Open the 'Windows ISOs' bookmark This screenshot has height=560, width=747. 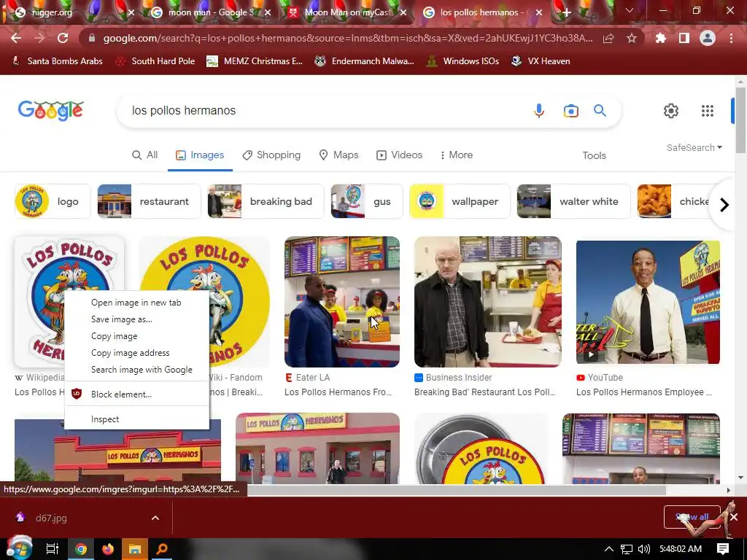click(462, 61)
